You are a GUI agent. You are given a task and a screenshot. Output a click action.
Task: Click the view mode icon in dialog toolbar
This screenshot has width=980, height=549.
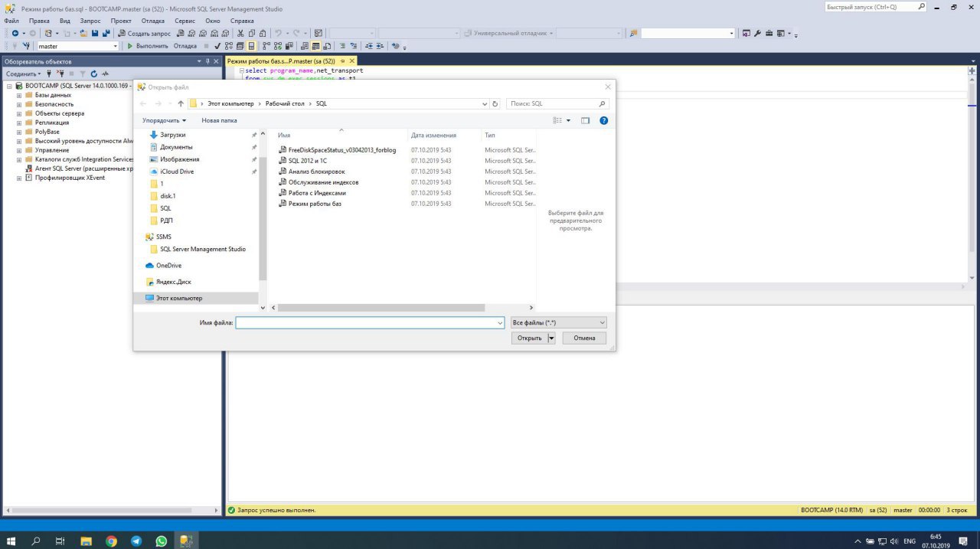pyautogui.click(x=558, y=120)
